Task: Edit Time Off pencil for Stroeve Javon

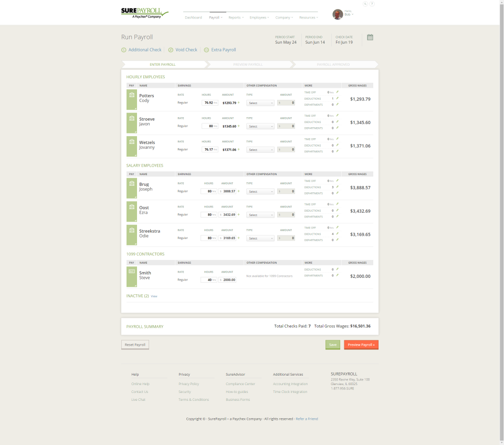Action: 337,115
